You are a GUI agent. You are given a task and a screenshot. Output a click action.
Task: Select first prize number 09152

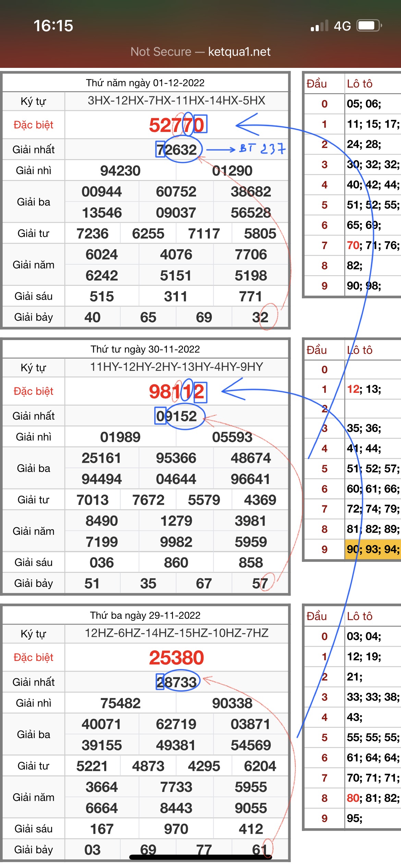pyautogui.click(x=177, y=416)
